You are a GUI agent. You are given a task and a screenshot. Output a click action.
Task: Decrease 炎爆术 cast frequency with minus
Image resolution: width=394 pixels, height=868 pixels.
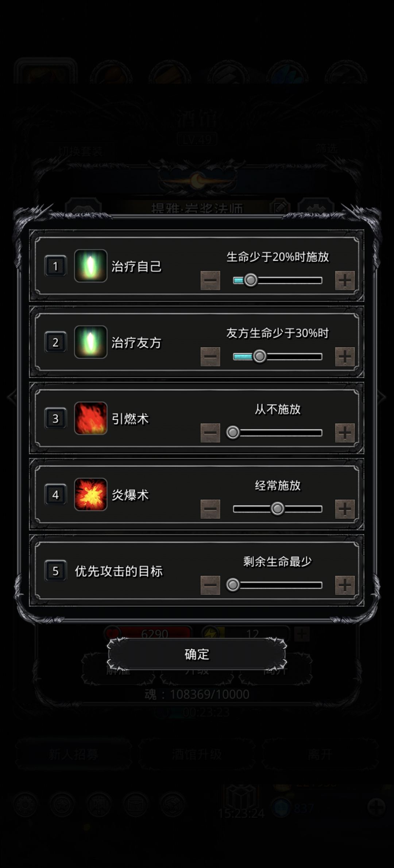[x=210, y=509]
